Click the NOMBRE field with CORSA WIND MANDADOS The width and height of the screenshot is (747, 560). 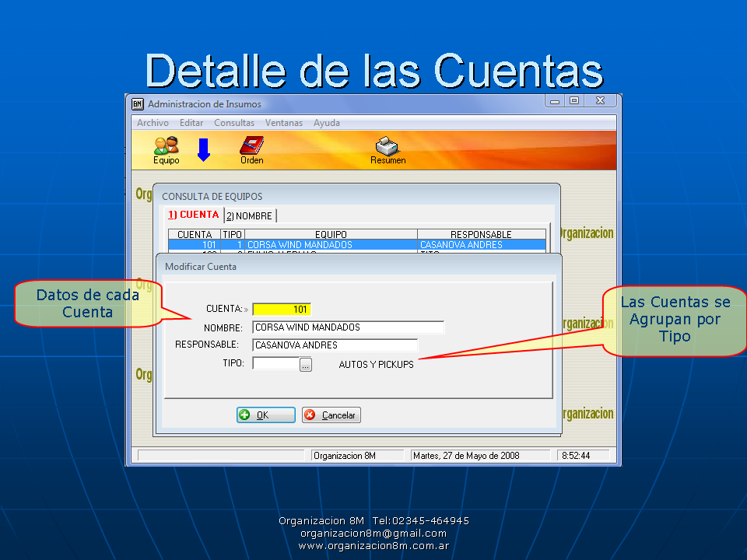pos(349,327)
